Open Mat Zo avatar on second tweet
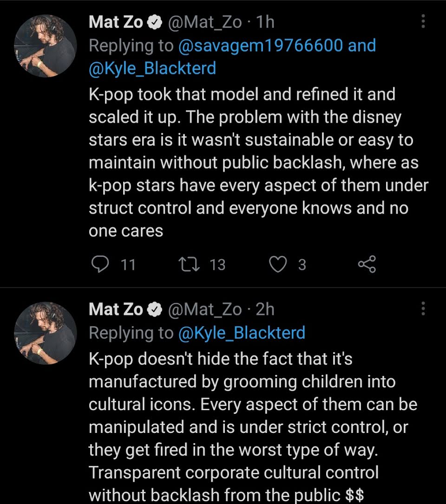 tap(46, 333)
